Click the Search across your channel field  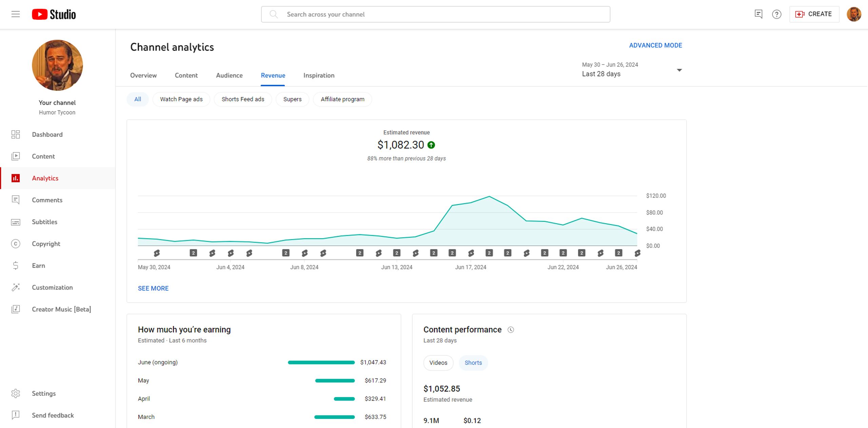(436, 14)
